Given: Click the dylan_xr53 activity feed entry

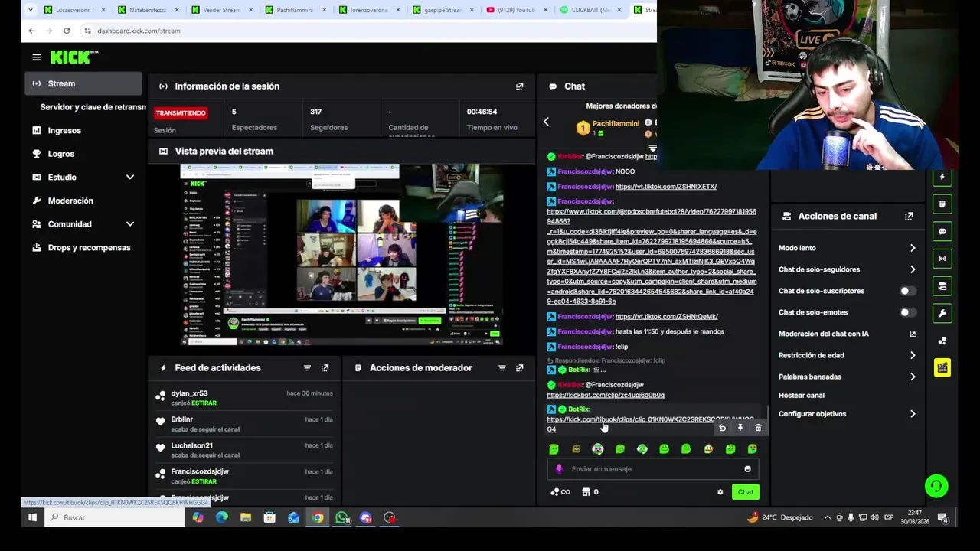Looking at the screenshot, I should click(245, 398).
